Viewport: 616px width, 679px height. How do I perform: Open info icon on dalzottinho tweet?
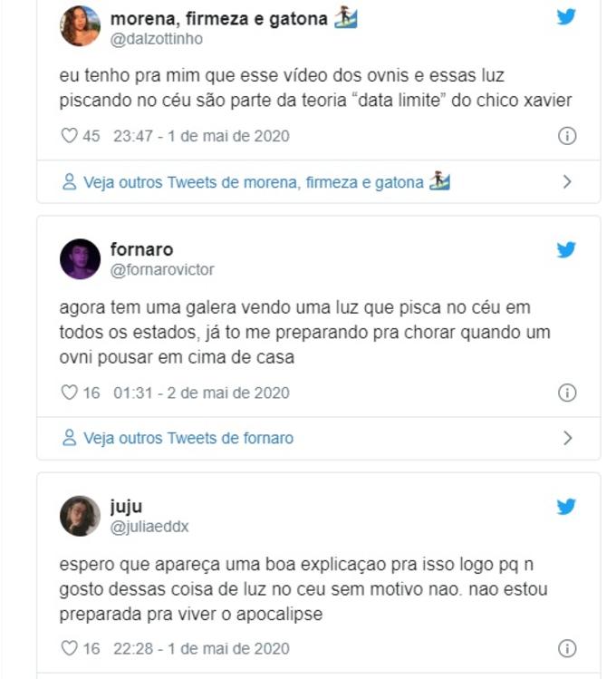click(567, 136)
